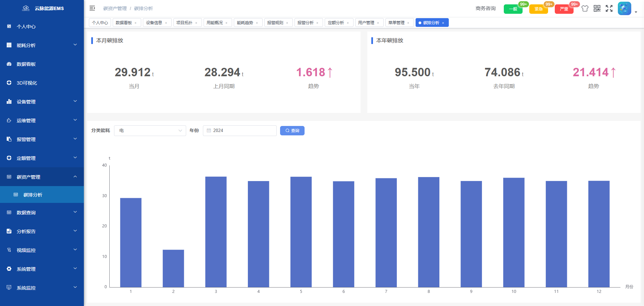Close the 报警分析 tab
The width and height of the screenshot is (644, 306).
317,23
